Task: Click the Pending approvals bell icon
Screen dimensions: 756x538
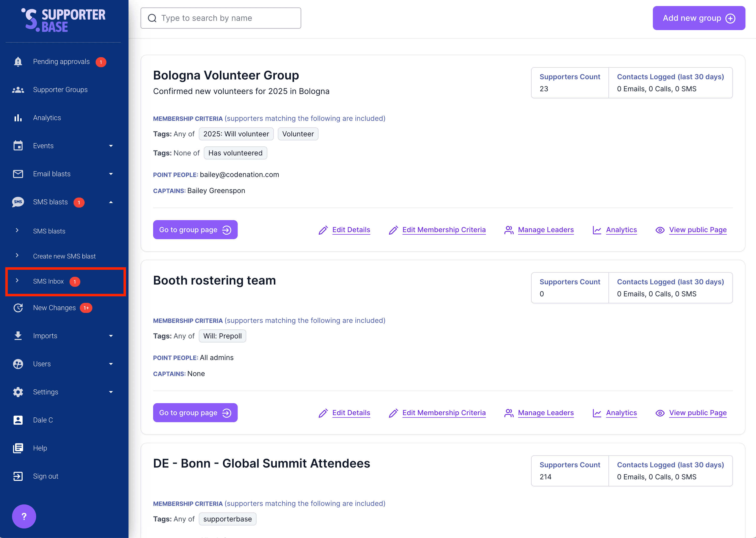Action: 18,62
